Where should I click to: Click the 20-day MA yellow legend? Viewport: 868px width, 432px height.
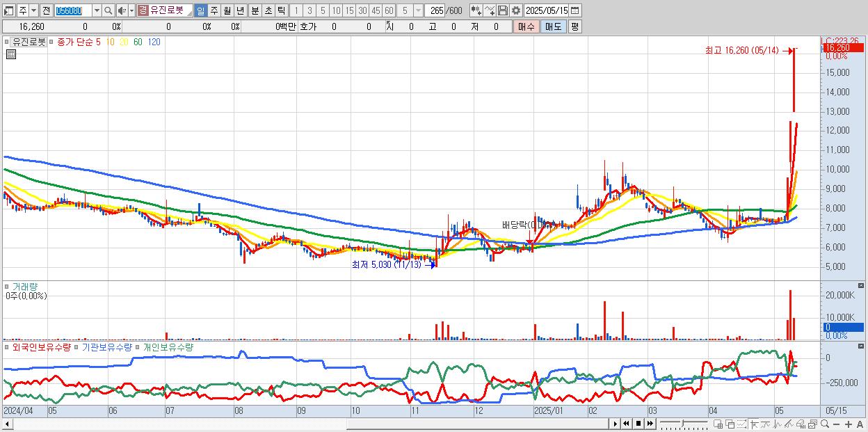[124, 42]
